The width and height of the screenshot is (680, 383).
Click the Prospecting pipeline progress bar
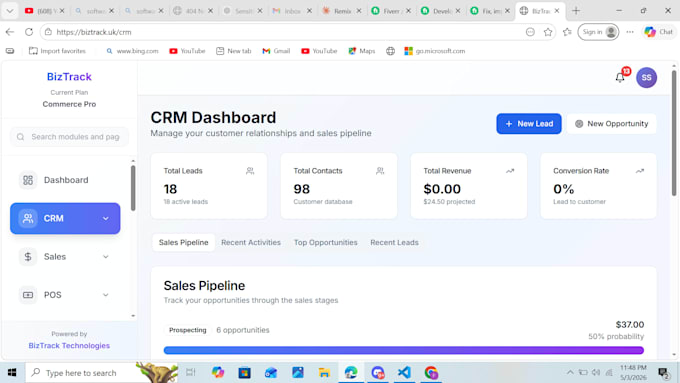pos(404,350)
